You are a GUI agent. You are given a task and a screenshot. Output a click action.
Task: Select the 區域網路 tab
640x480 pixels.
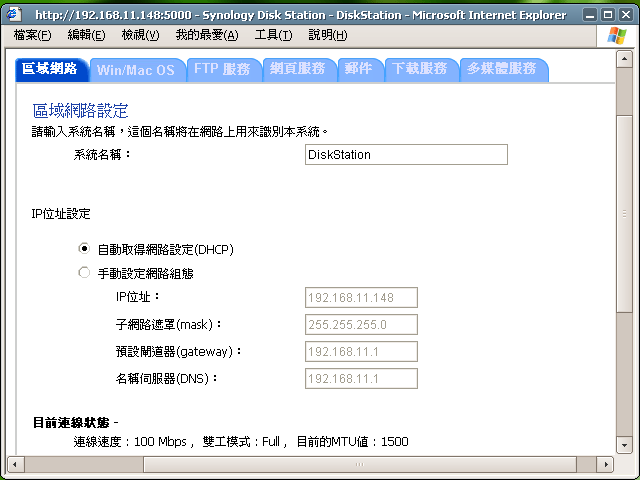tap(51, 69)
